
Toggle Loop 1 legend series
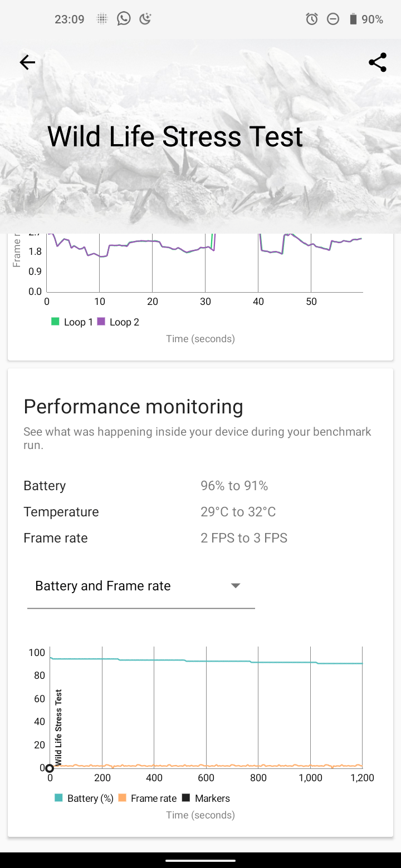point(72,322)
